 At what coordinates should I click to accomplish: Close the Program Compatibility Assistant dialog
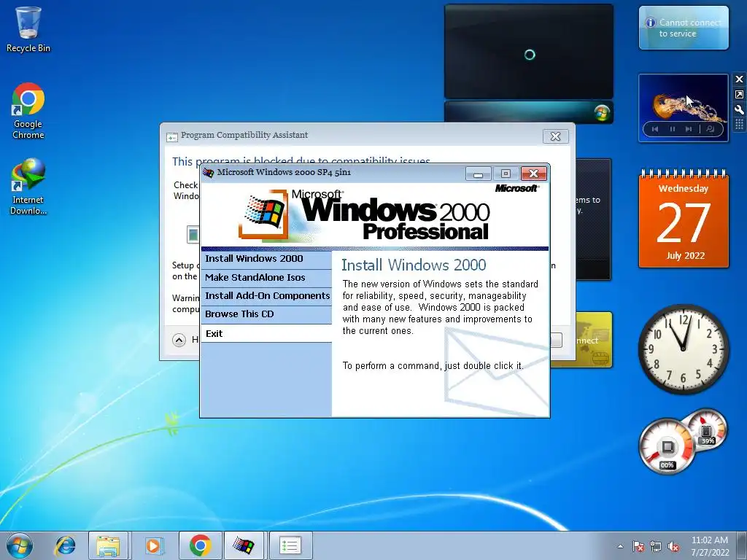coord(555,136)
